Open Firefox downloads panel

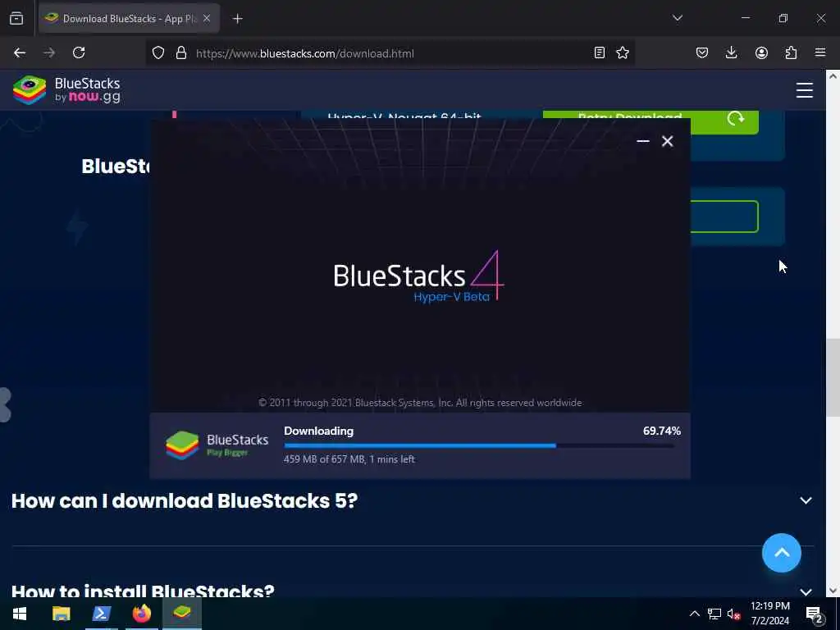(731, 52)
